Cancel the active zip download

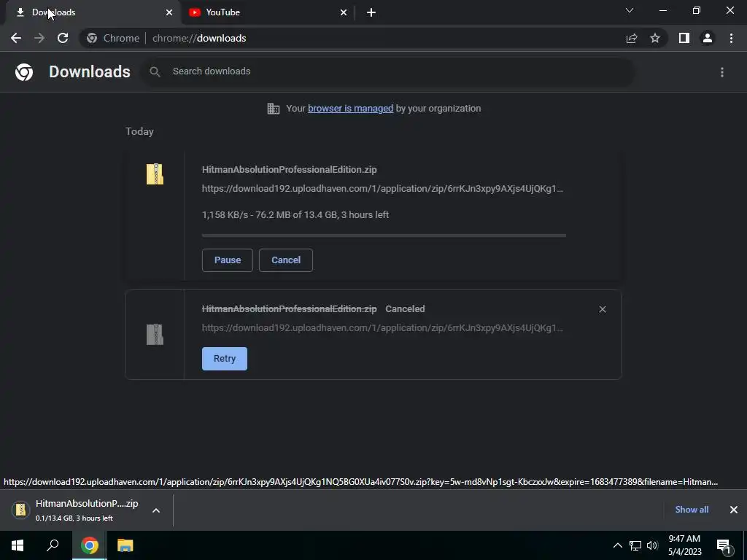click(x=286, y=260)
